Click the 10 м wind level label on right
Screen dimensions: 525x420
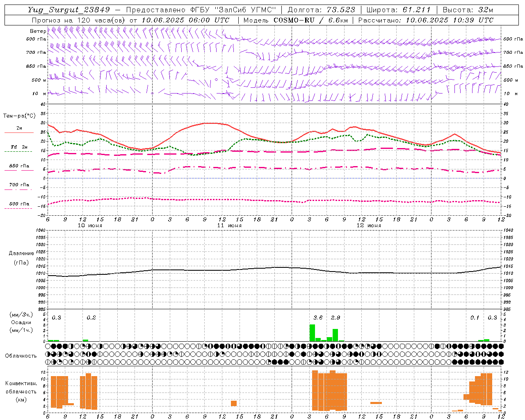coord(510,94)
